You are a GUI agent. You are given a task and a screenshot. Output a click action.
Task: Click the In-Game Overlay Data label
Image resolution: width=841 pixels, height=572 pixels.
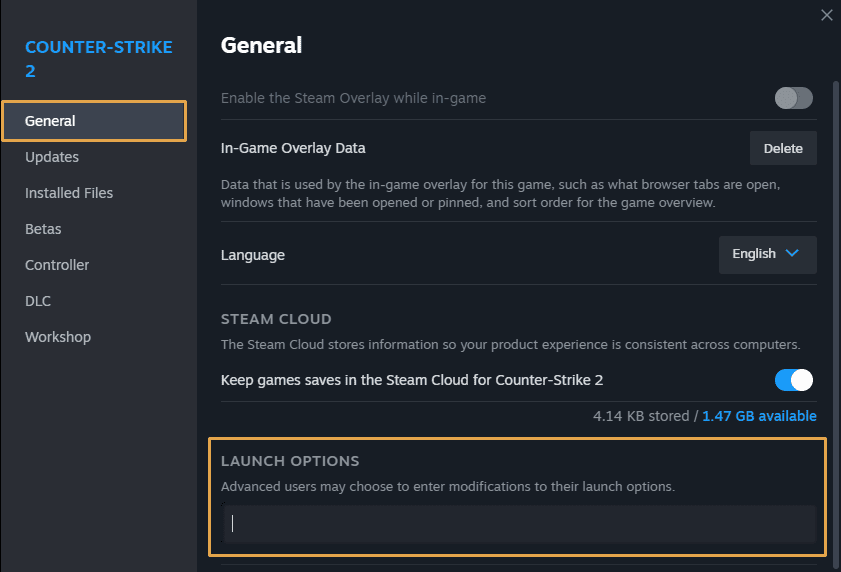pyautogui.click(x=293, y=148)
